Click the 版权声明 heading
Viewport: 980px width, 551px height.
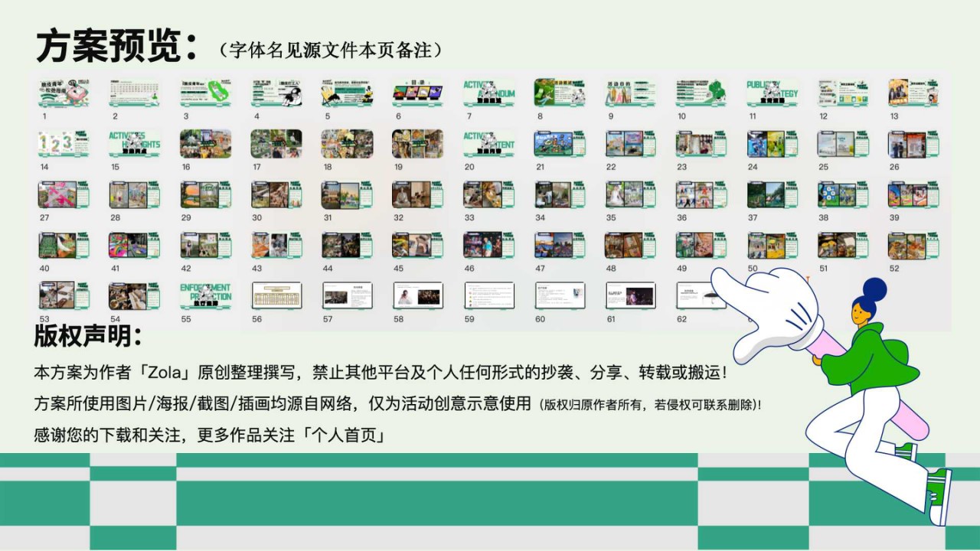[x=88, y=336]
